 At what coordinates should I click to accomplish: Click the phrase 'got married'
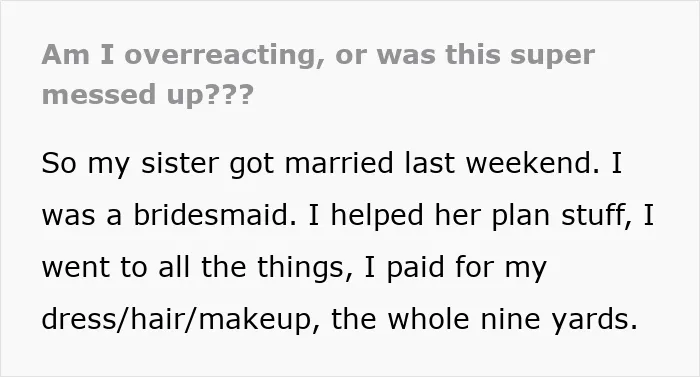311,164
